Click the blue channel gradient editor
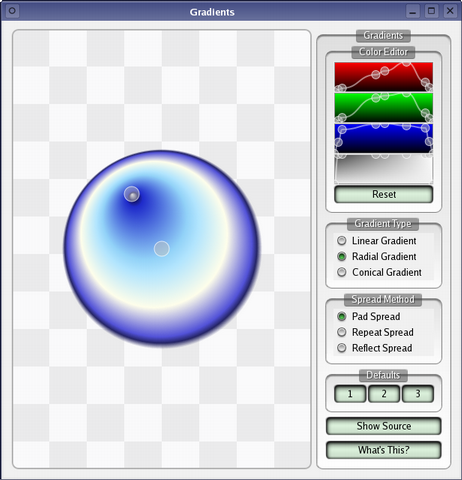 (x=384, y=138)
